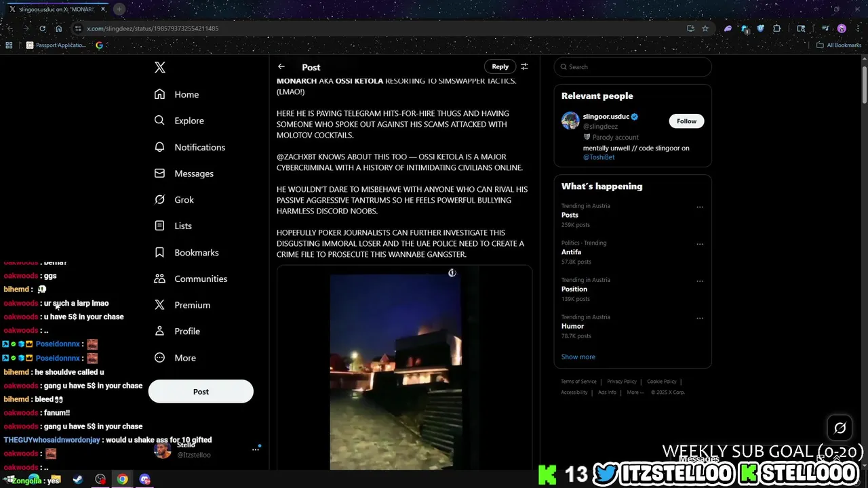Click the Reply button at top
Viewport: 868px width, 488px height.
(500, 66)
